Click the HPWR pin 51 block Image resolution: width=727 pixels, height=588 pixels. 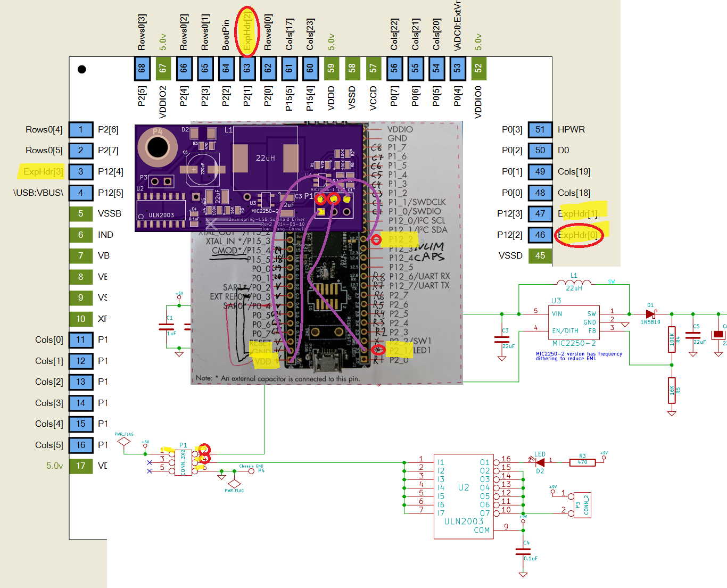tap(540, 129)
